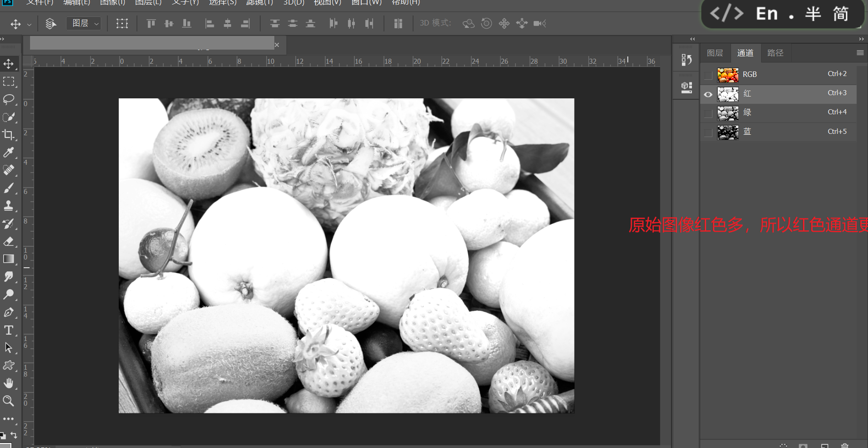Screen dimensions: 868x448
Task: Select the 蓝 channel row
Action: (x=778, y=132)
